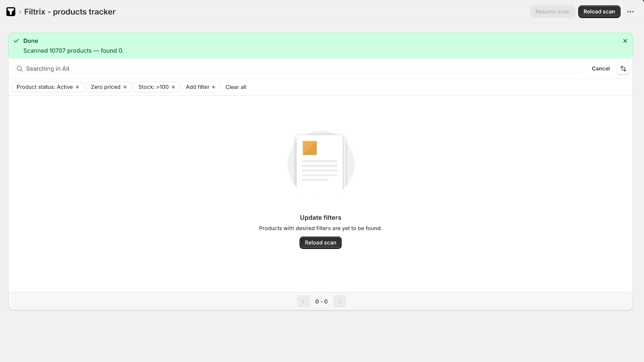This screenshot has width=644, height=362.
Task: Go to the previous page with the left arrow
Action: coord(303,301)
